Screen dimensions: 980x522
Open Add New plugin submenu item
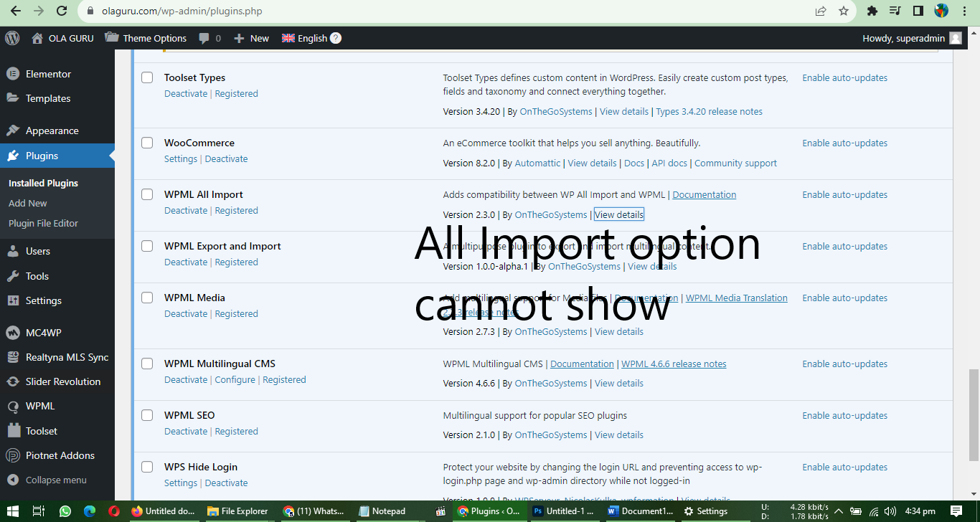click(28, 203)
